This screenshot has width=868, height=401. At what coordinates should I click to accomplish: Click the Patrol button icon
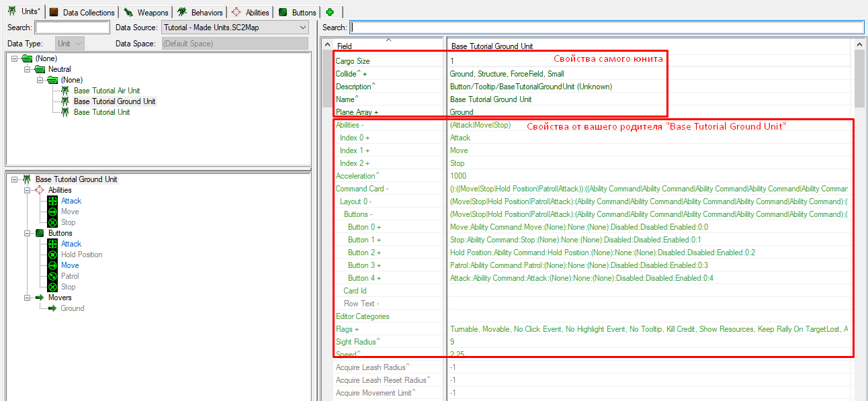pos(52,276)
